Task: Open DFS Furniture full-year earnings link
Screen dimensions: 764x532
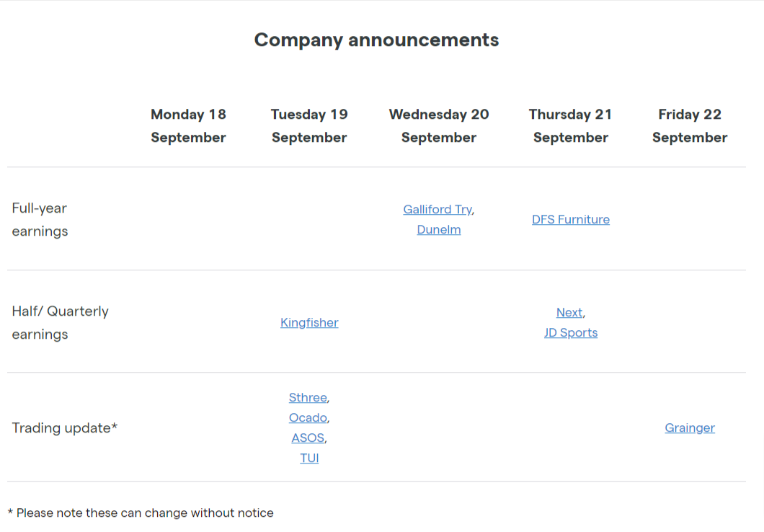Action: pos(571,220)
